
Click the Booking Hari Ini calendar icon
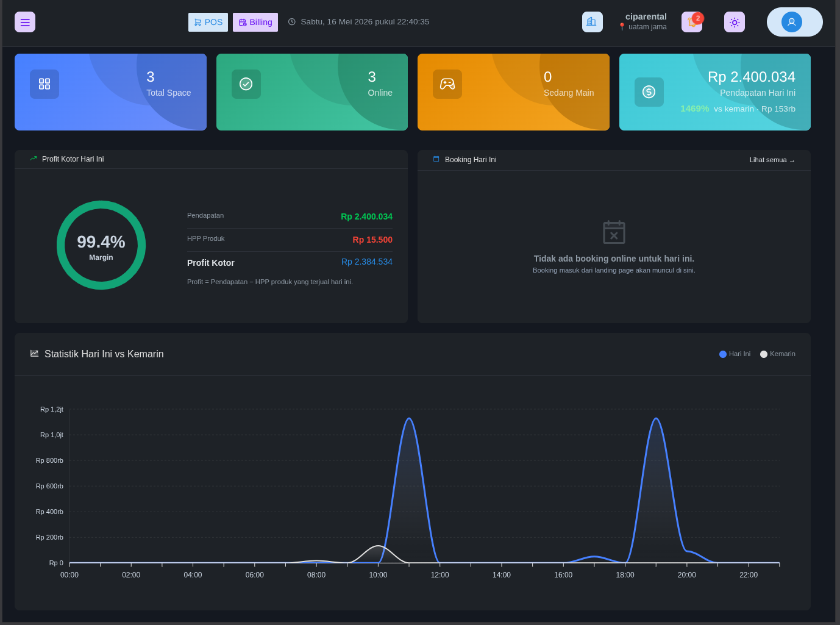coord(436,159)
